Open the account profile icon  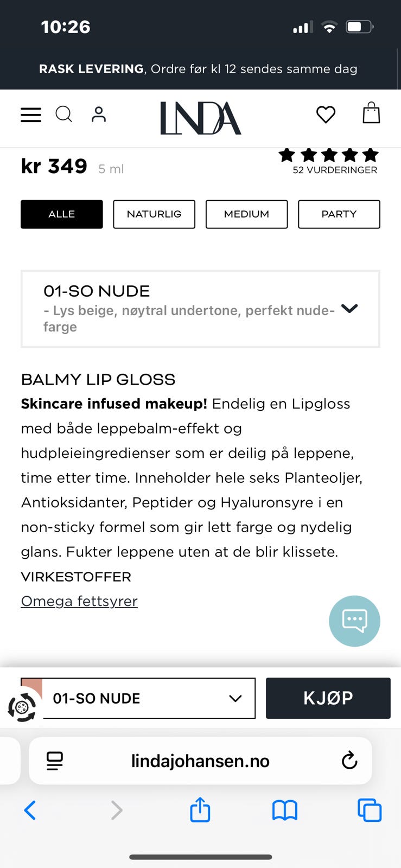coord(98,114)
